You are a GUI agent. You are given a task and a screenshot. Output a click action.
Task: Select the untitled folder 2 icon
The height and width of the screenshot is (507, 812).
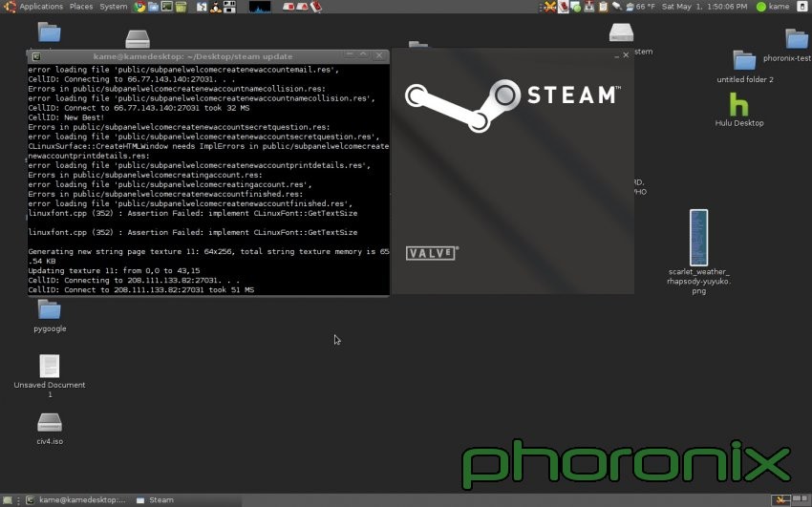(745, 66)
